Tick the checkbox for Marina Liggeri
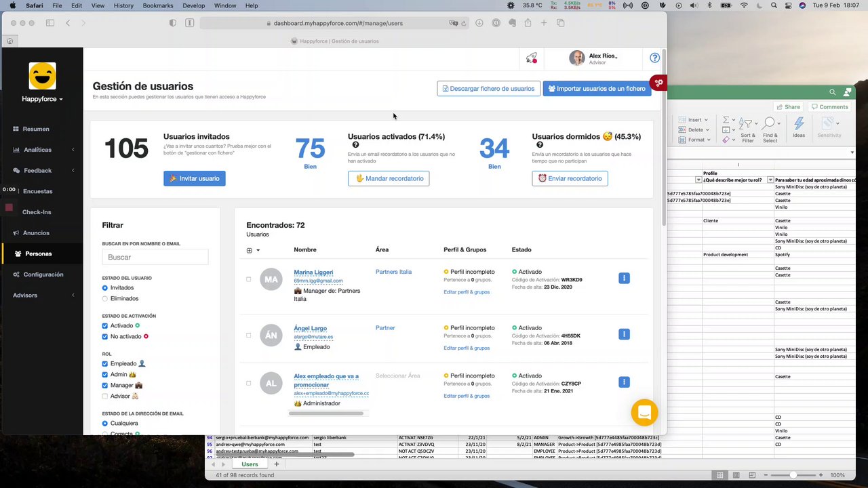This screenshot has width=868, height=488. [x=248, y=279]
